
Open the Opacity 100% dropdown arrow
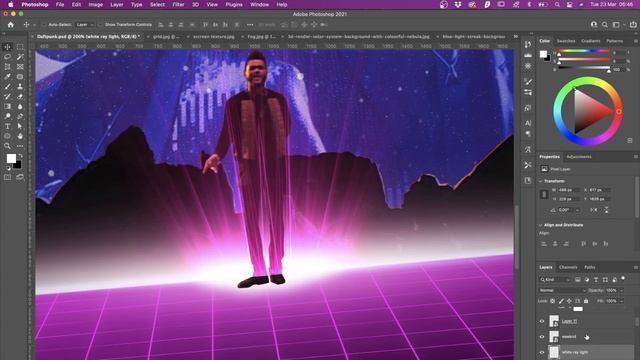click(x=622, y=291)
